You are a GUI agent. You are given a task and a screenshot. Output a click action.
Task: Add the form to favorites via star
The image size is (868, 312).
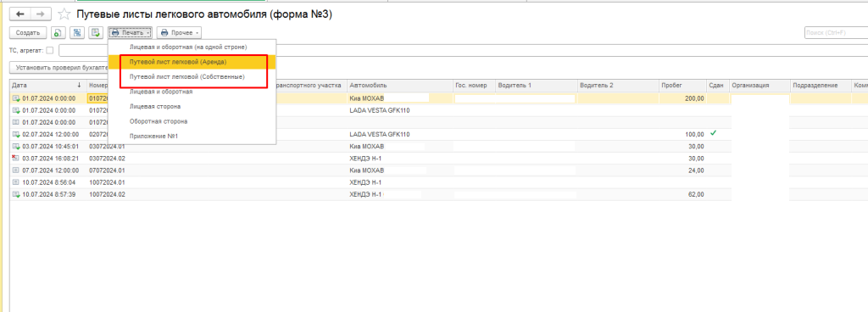64,14
